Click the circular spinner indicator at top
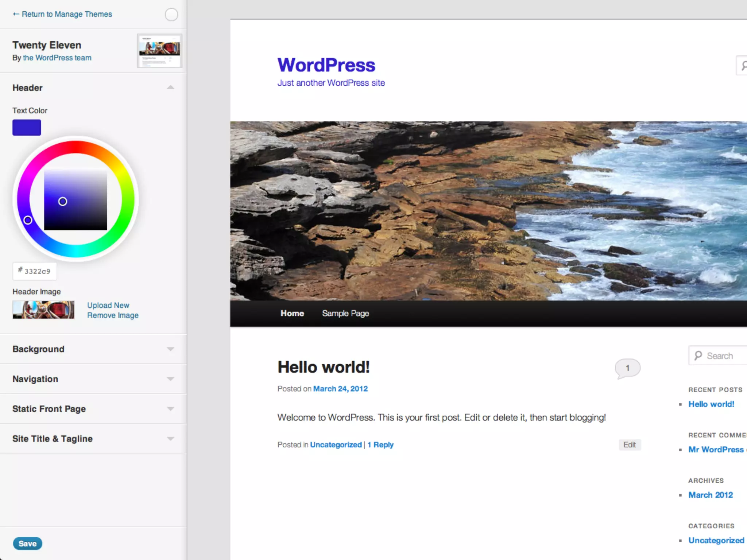The height and width of the screenshot is (560, 747). click(x=171, y=15)
